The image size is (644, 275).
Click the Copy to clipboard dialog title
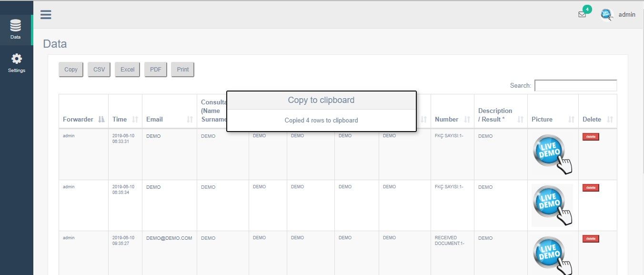[x=321, y=100]
